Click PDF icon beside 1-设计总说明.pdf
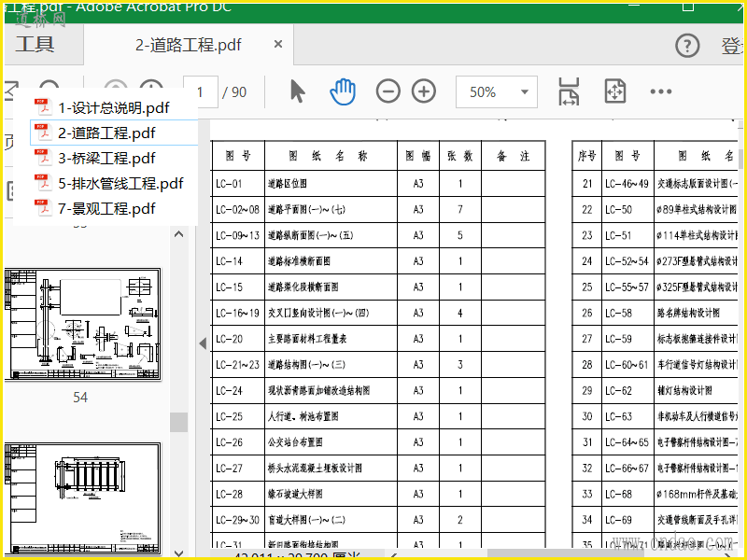 (43, 107)
